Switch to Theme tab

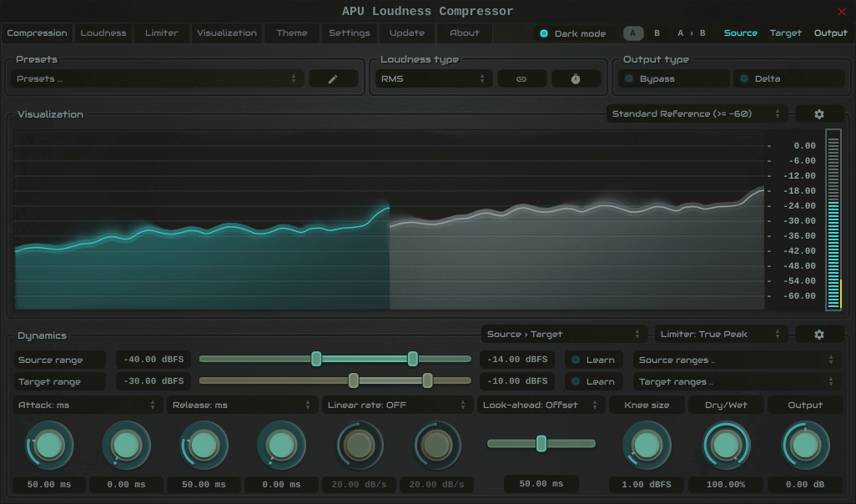pyautogui.click(x=292, y=33)
